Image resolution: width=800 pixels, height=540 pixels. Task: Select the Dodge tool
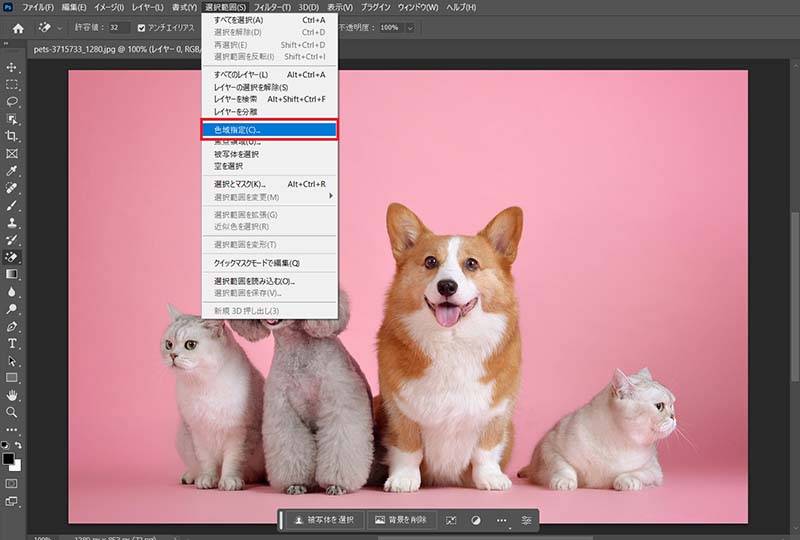tap(12, 309)
